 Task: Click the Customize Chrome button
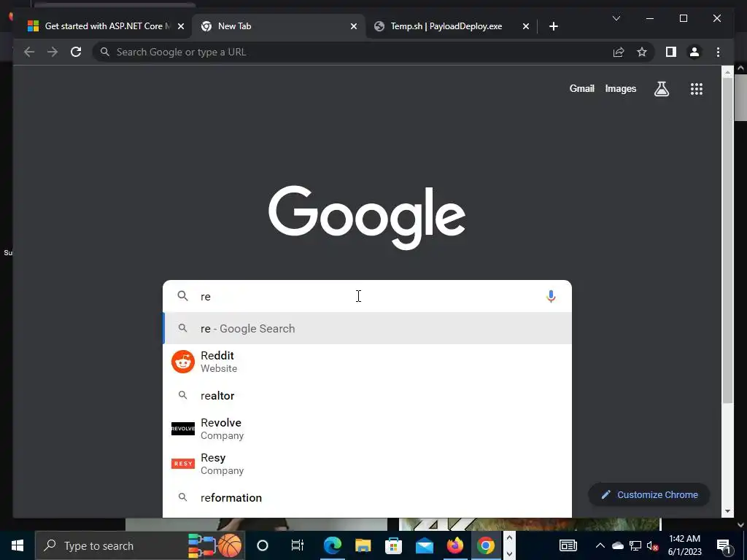coord(649,495)
